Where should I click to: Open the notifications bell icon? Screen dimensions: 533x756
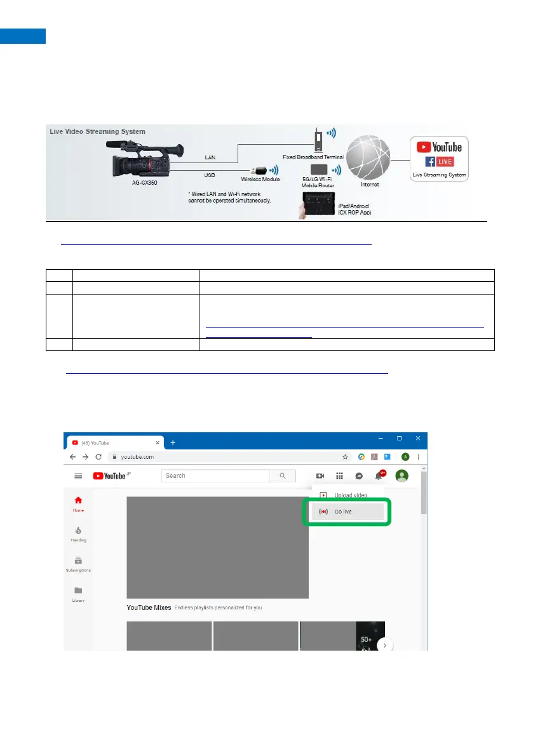379,476
